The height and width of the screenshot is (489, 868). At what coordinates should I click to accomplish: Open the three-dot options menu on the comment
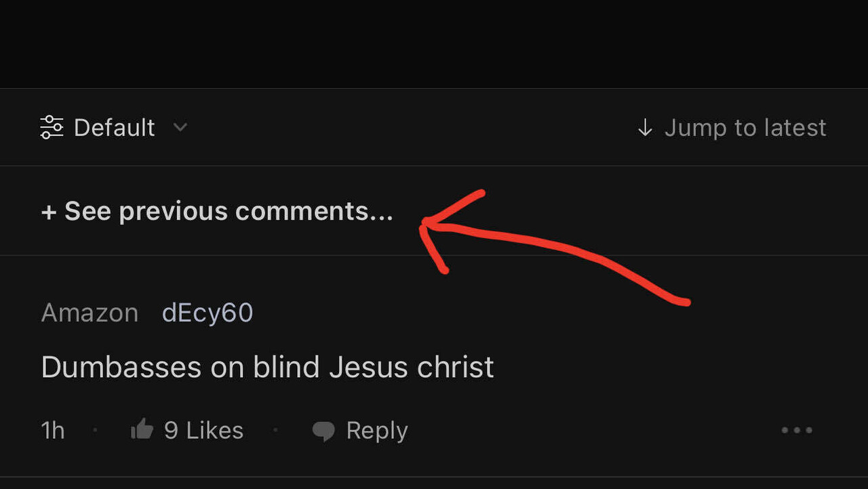796,430
